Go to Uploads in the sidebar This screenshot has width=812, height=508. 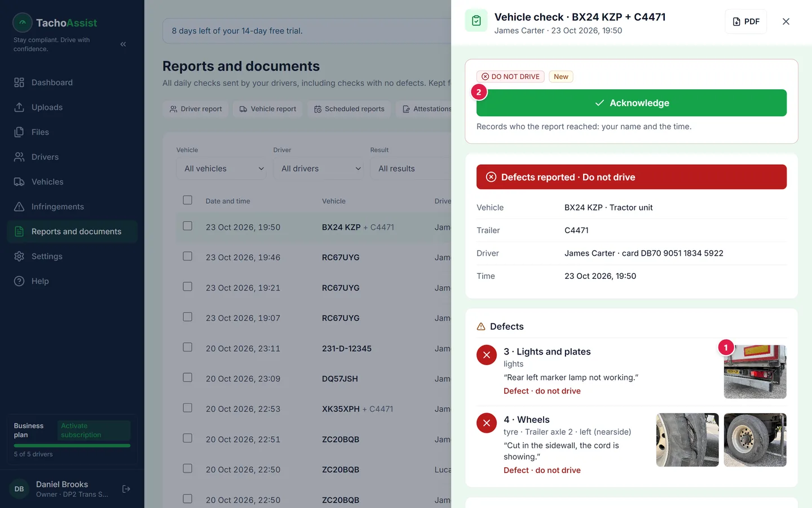click(x=72, y=107)
